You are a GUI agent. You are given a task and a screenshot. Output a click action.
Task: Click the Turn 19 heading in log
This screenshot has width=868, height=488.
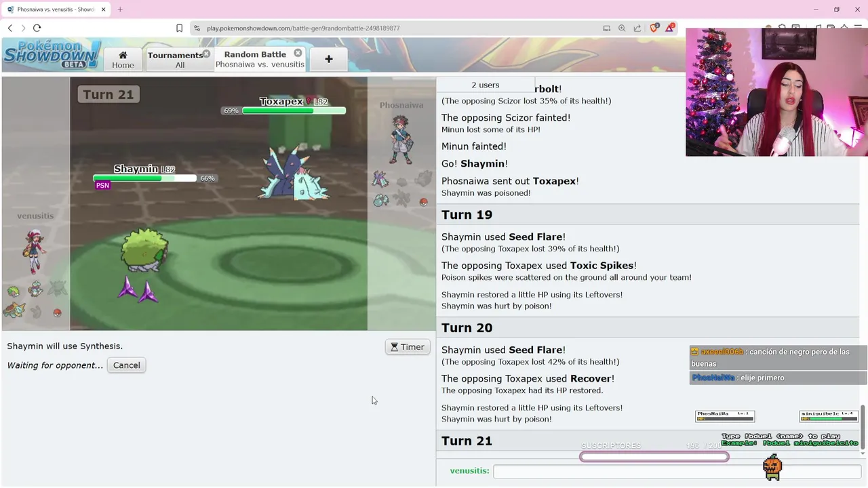467,215
